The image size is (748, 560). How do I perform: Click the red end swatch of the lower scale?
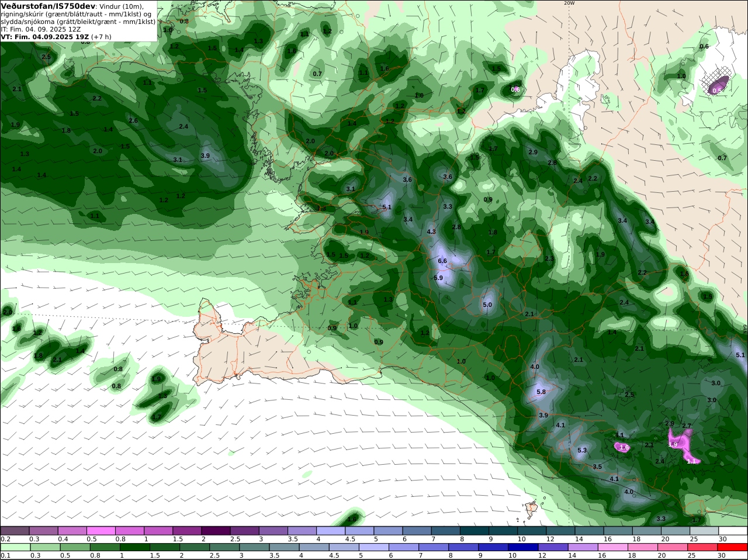(x=733, y=547)
